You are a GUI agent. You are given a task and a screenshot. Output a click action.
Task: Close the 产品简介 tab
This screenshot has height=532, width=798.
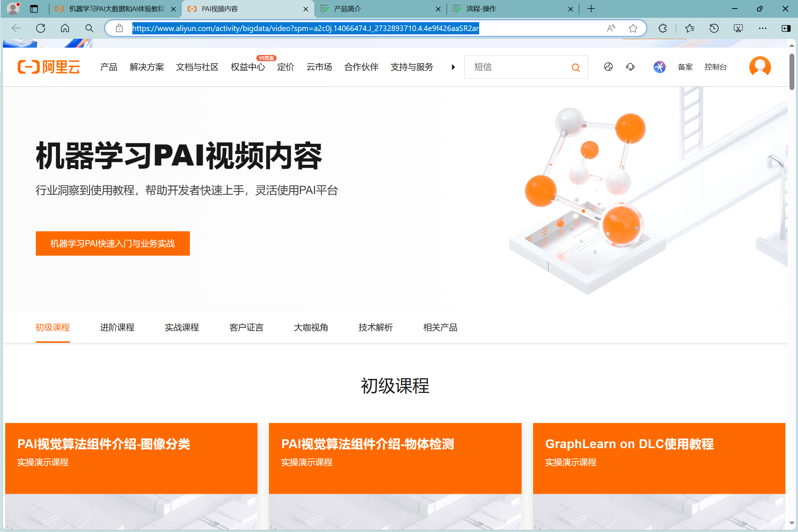pyautogui.click(x=438, y=9)
